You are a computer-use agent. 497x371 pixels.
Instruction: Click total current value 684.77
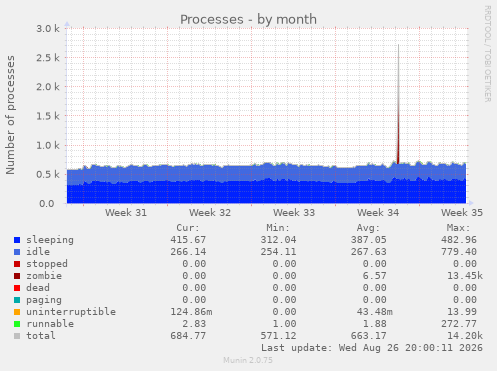pyautogui.click(x=188, y=336)
